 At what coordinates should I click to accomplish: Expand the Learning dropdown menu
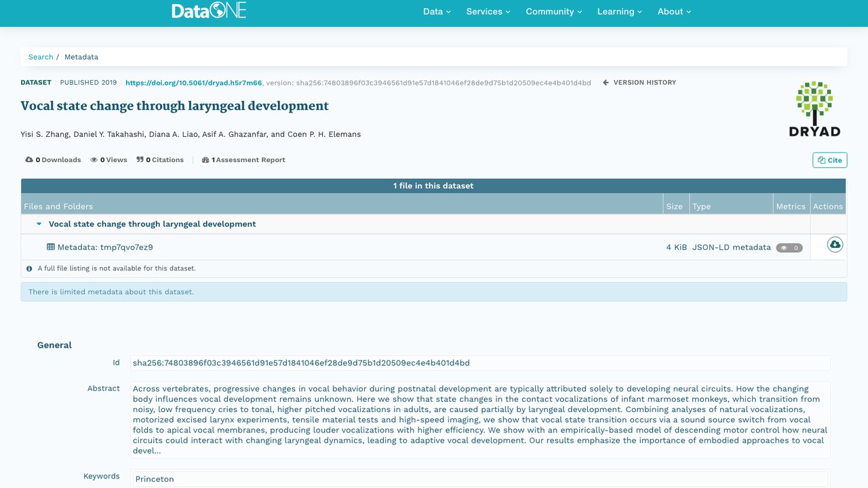pyautogui.click(x=620, y=12)
